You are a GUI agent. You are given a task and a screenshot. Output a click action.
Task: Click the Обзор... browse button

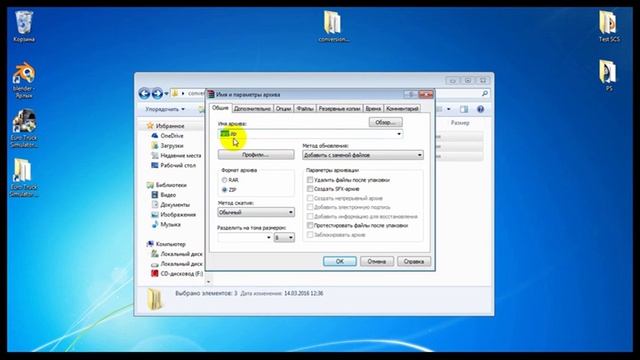coord(385,122)
